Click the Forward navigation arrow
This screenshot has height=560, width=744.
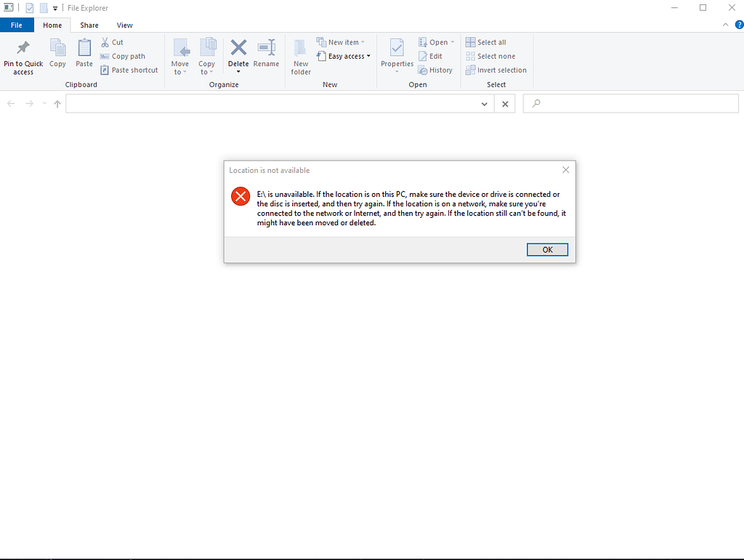[x=29, y=103]
